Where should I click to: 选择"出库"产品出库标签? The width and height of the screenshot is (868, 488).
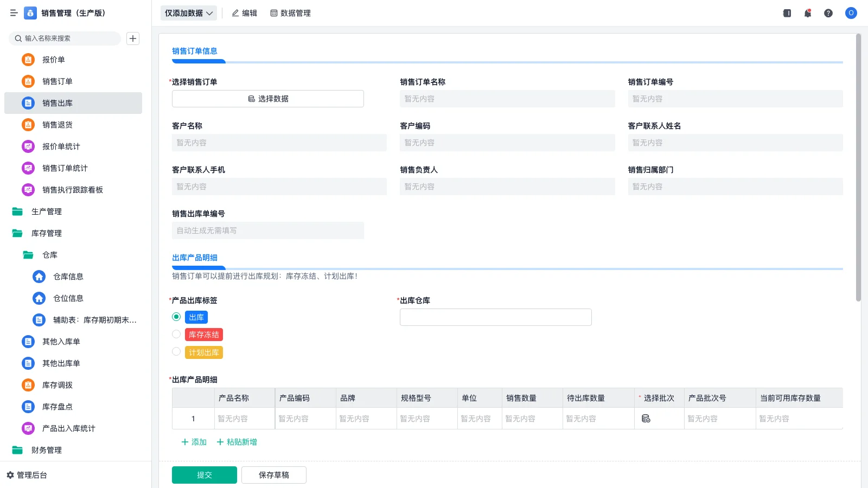176,316
